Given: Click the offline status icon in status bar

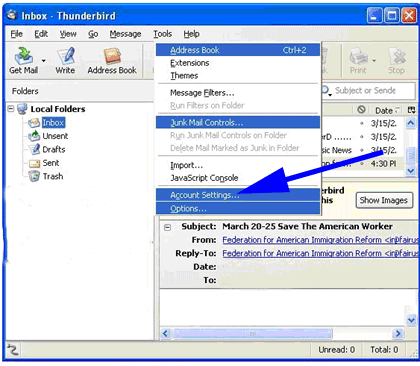Looking at the screenshot, I should point(13,350).
